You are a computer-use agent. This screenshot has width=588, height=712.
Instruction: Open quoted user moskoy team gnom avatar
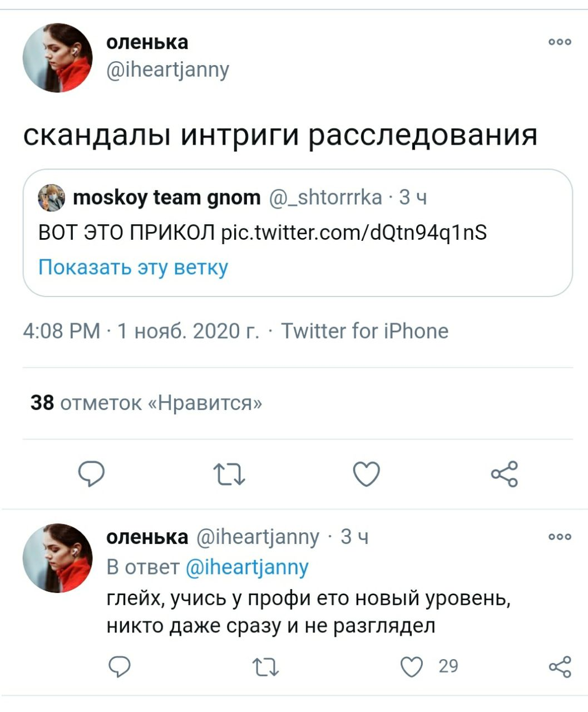(x=51, y=198)
